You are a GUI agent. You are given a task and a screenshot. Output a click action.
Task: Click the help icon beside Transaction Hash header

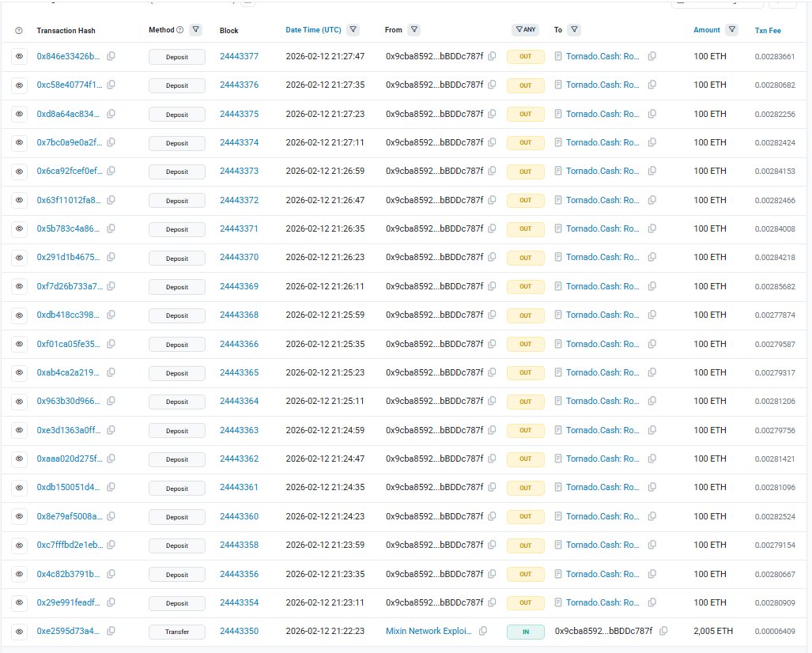coord(19,31)
